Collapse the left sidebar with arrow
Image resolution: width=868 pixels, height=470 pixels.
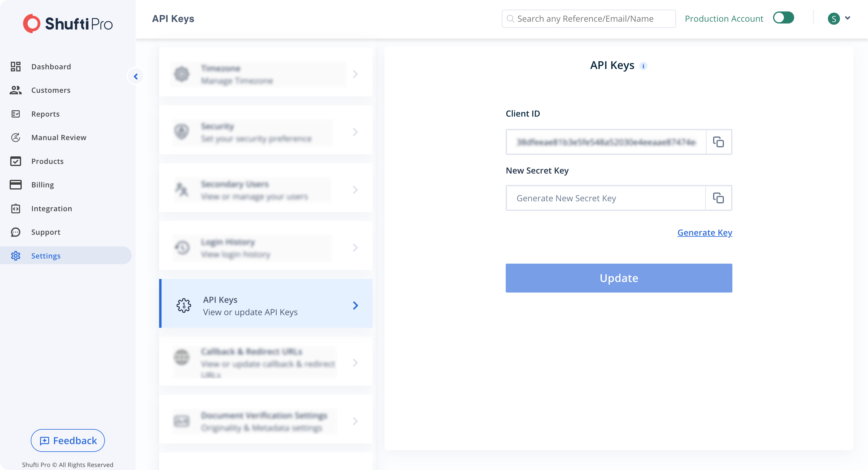tap(135, 77)
